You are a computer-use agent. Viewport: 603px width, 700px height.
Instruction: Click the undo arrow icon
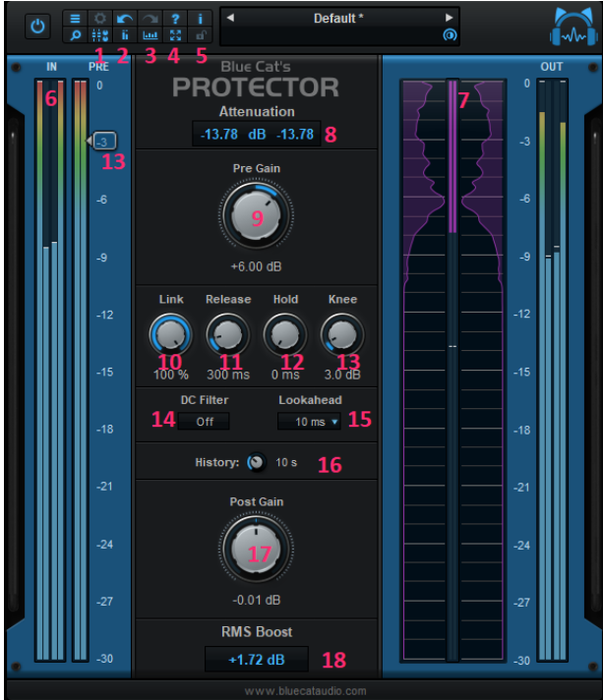tap(125, 19)
